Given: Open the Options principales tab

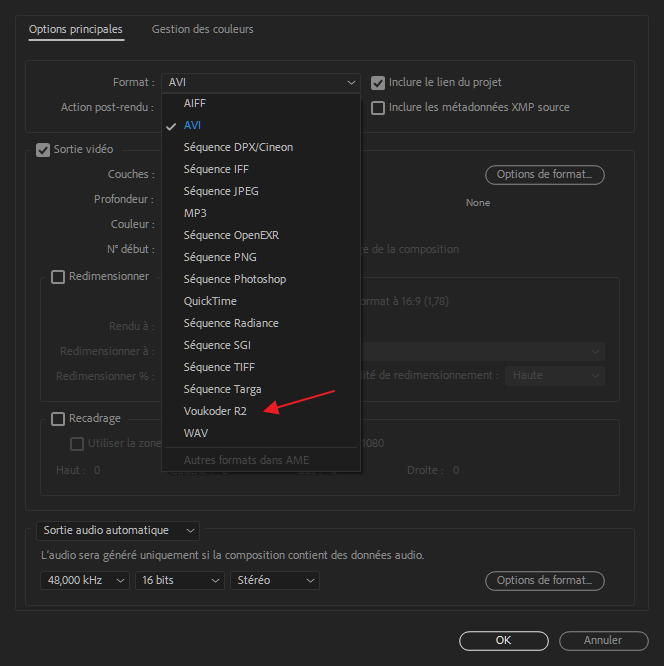Looking at the screenshot, I should click(76, 29).
